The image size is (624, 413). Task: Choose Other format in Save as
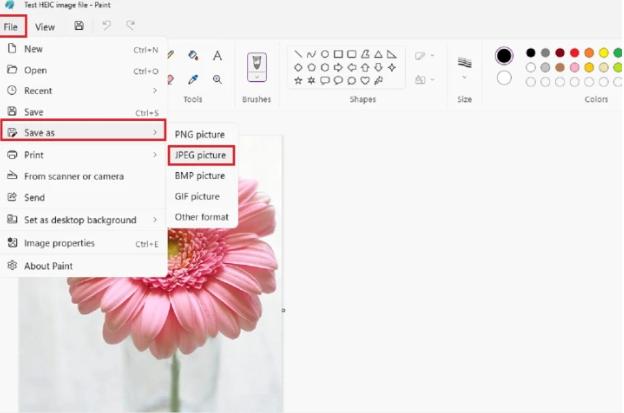click(202, 217)
